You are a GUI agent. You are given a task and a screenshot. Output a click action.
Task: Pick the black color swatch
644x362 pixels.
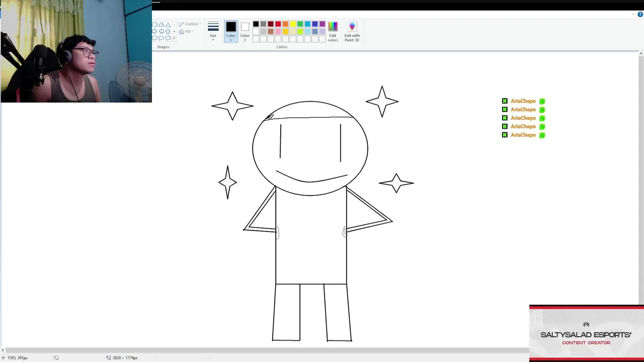(x=256, y=24)
